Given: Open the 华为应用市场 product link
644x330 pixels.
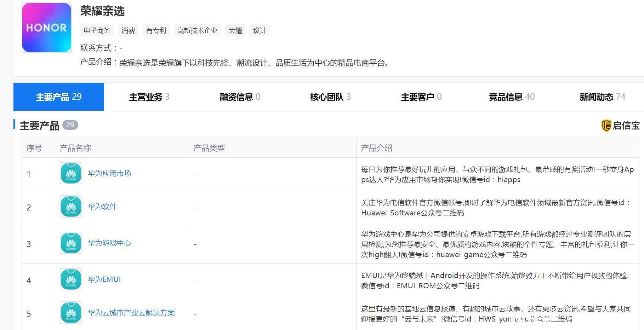Looking at the screenshot, I should tap(109, 173).
